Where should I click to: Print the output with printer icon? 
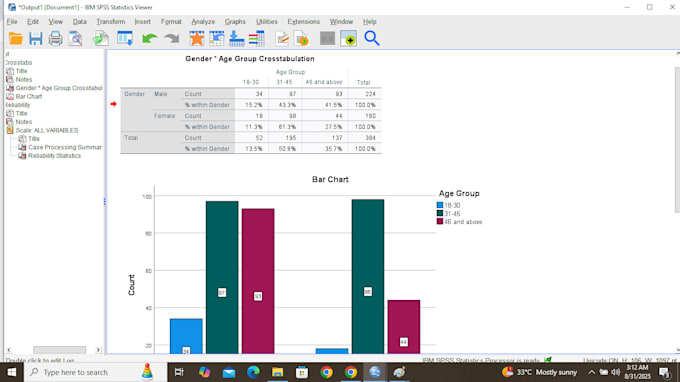(x=56, y=39)
